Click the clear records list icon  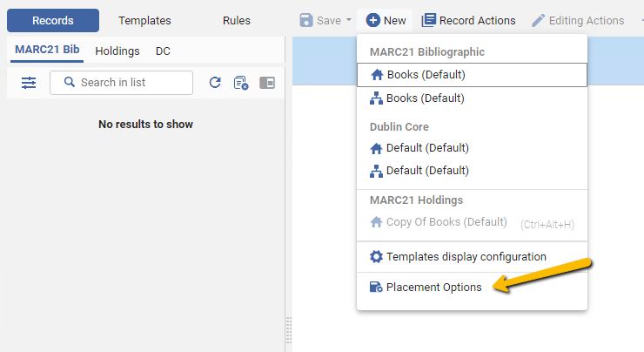click(x=241, y=83)
